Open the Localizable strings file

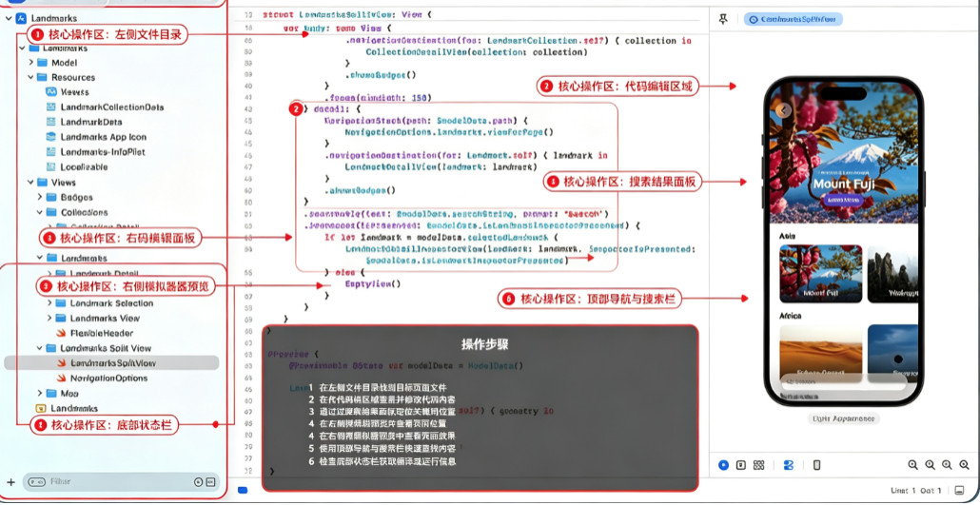[77, 166]
